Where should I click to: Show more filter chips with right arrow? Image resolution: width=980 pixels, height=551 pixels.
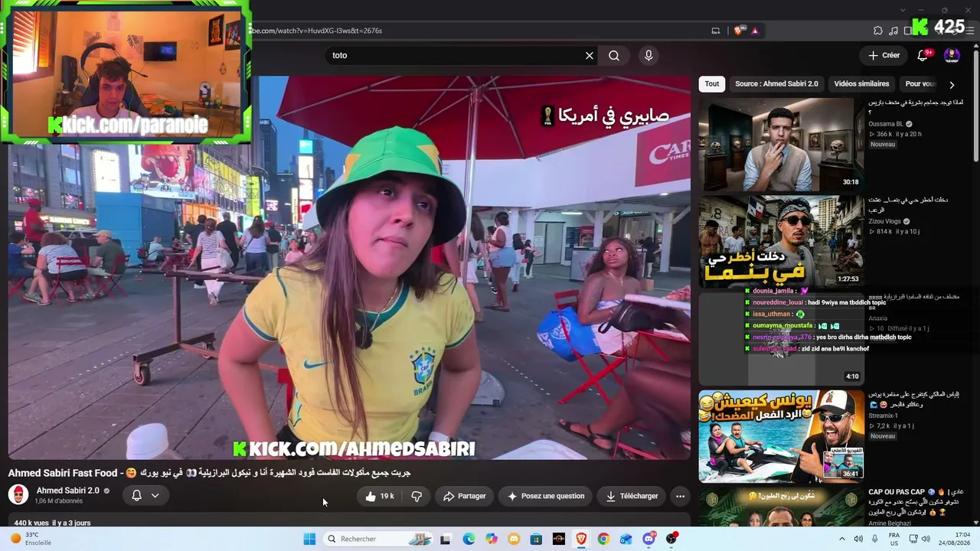pos(952,85)
